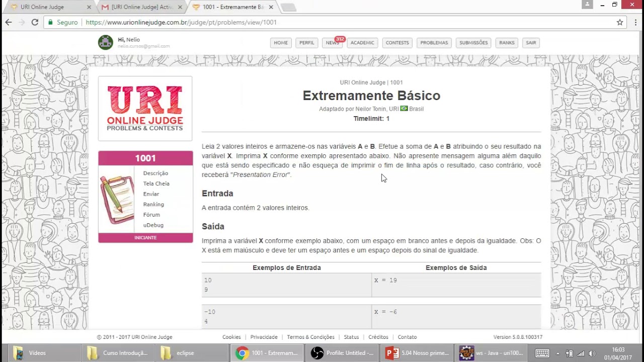Click SAIR to log out
The width and height of the screenshot is (644, 362).
coord(531,43)
